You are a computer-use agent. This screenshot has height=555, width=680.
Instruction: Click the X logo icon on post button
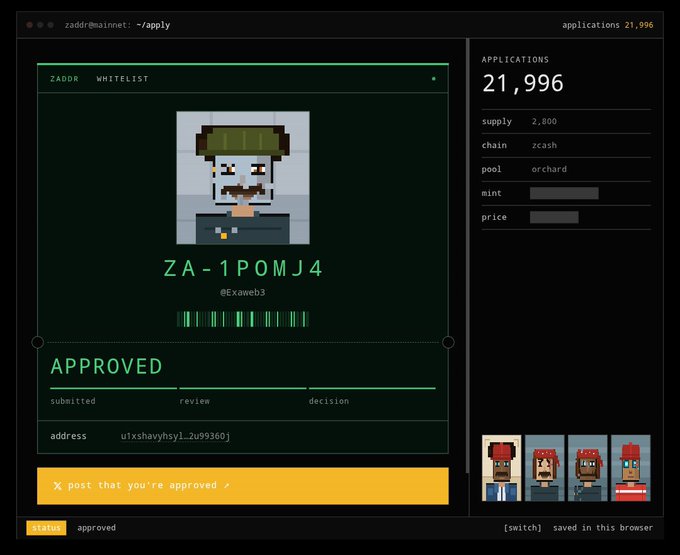tap(57, 486)
